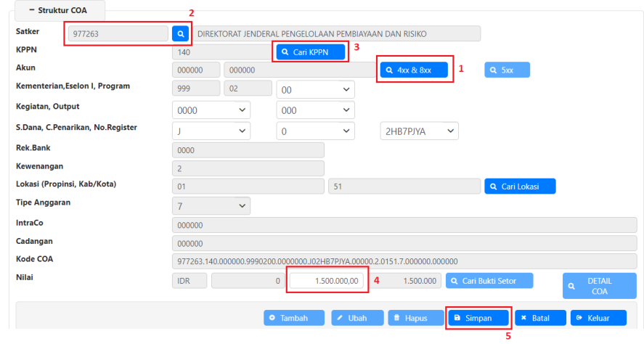
Task: Save with the Simpan button
Action: 478,318
